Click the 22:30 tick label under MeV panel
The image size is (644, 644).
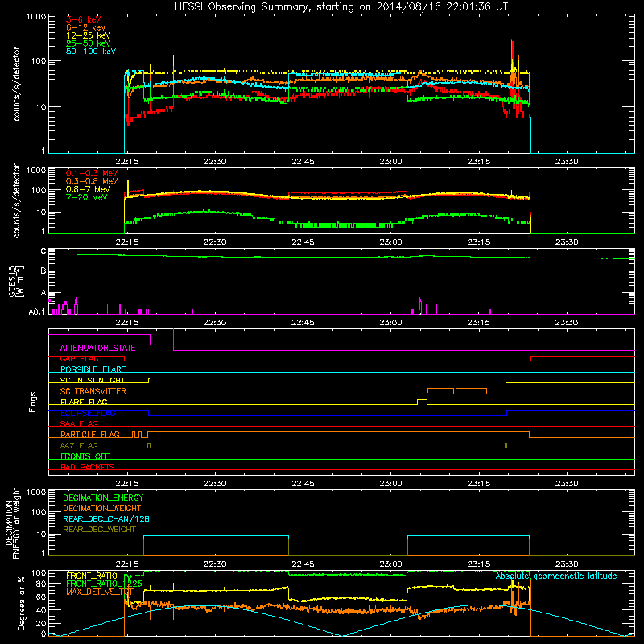pos(215,242)
